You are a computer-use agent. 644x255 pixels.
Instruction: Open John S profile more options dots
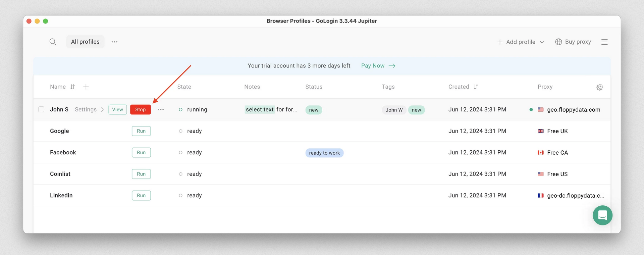point(161,110)
